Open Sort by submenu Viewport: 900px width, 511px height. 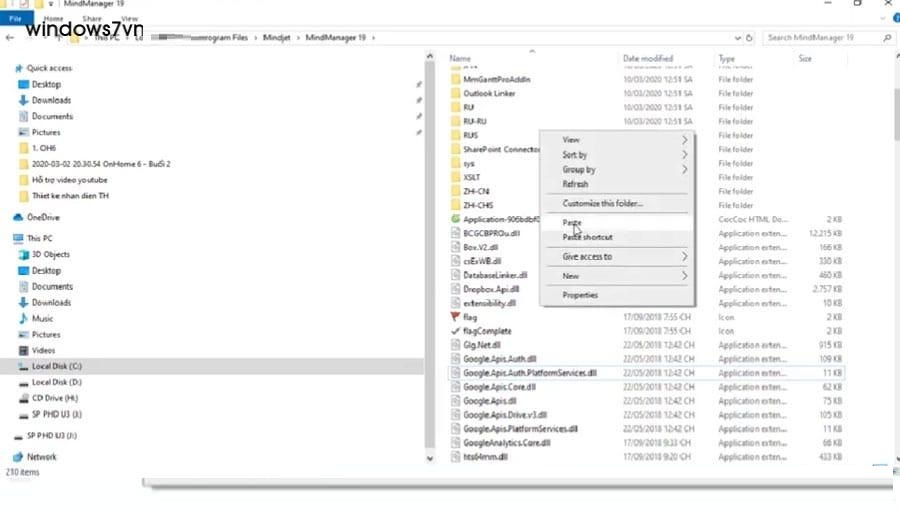click(618, 155)
